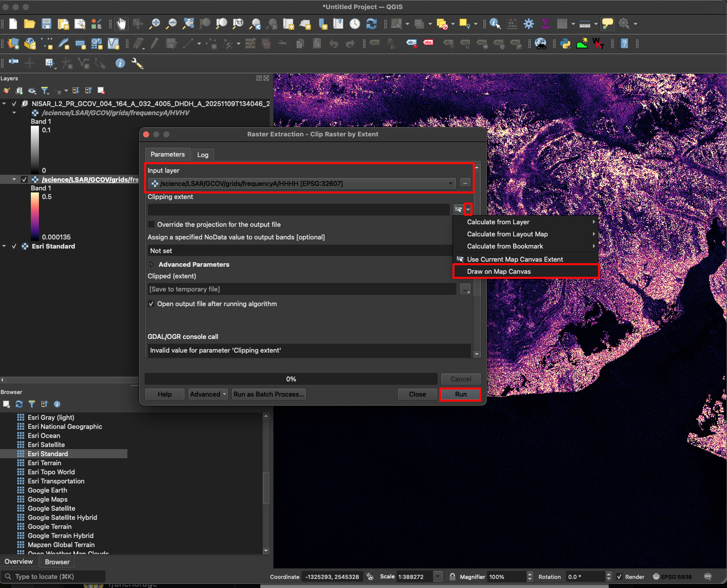Open the Temporal Controller clock icon

coord(354,24)
